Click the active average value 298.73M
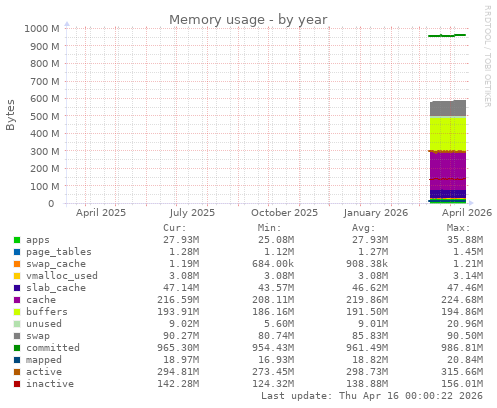497x408 pixels. (x=367, y=372)
